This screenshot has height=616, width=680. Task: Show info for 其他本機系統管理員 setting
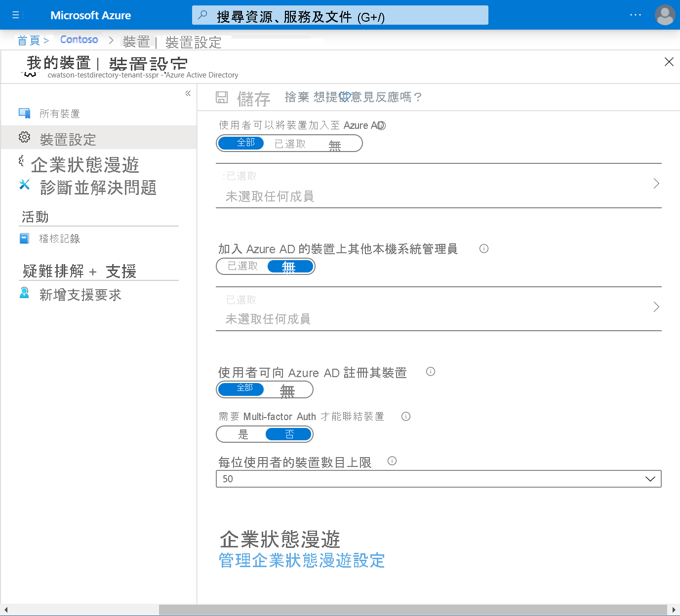tap(484, 249)
